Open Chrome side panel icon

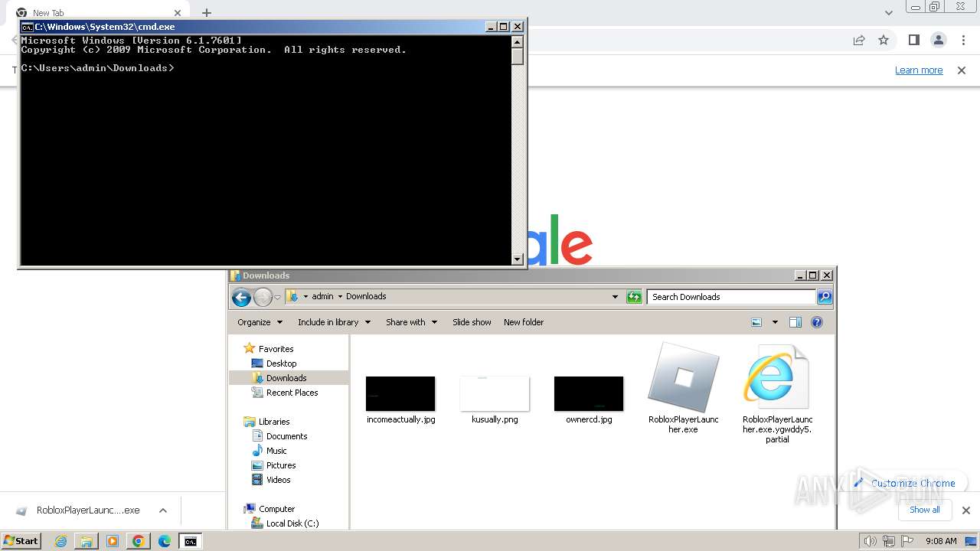[913, 40]
